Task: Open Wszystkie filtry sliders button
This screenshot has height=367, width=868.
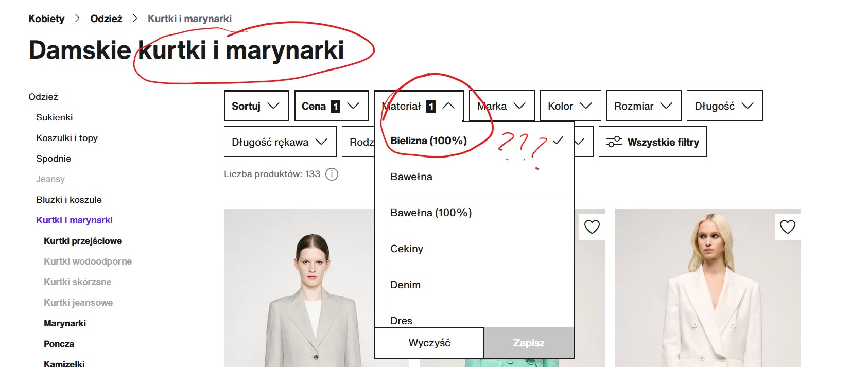Action: coord(652,142)
